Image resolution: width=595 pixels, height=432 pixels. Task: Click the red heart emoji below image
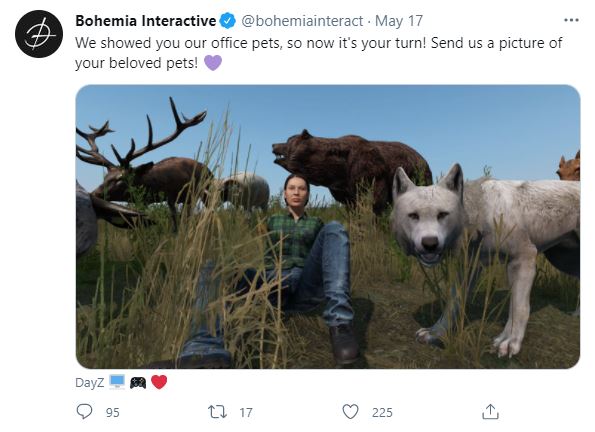[159, 382]
